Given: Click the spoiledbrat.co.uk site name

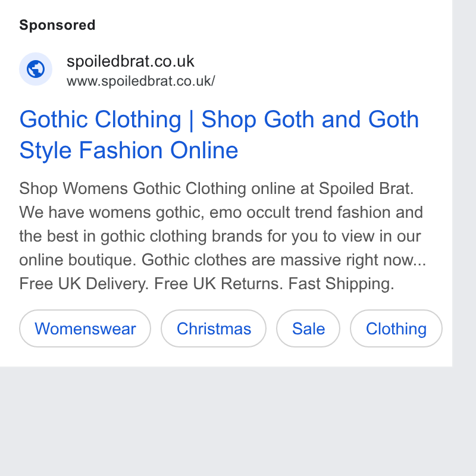Looking at the screenshot, I should point(130,61).
